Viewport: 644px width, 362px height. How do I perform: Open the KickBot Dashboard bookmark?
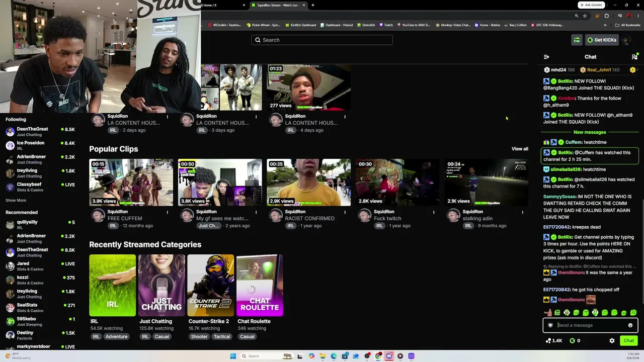pyautogui.click(x=301, y=25)
